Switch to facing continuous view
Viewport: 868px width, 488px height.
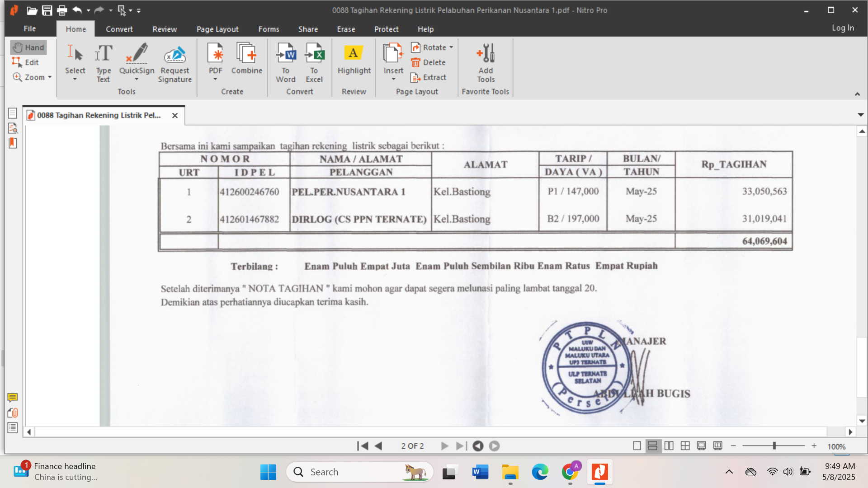(x=685, y=446)
